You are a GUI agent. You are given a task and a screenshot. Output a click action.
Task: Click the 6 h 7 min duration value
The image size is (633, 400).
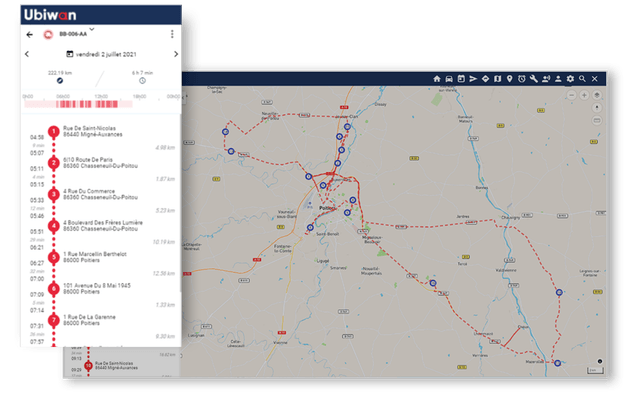[x=142, y=73]
